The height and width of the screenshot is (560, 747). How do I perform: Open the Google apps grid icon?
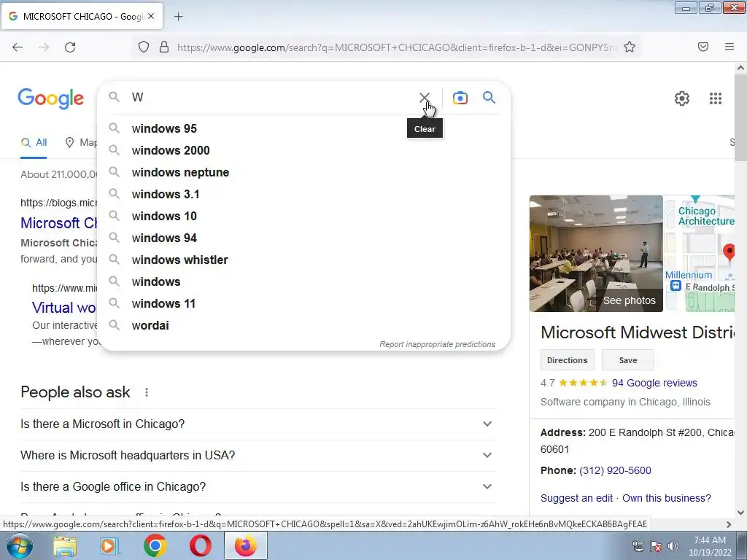click(x=715, y=98)
